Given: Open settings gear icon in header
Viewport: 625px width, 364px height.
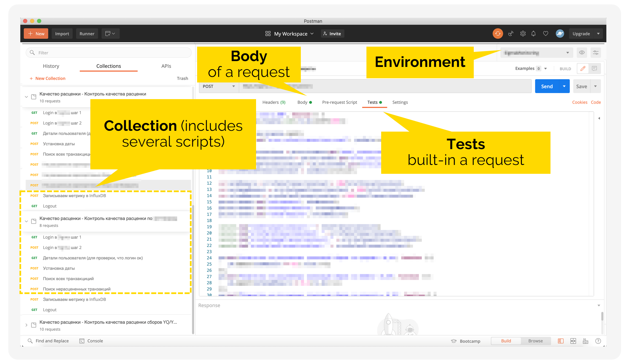Looking at the screenshot, I should click(523, 34).
